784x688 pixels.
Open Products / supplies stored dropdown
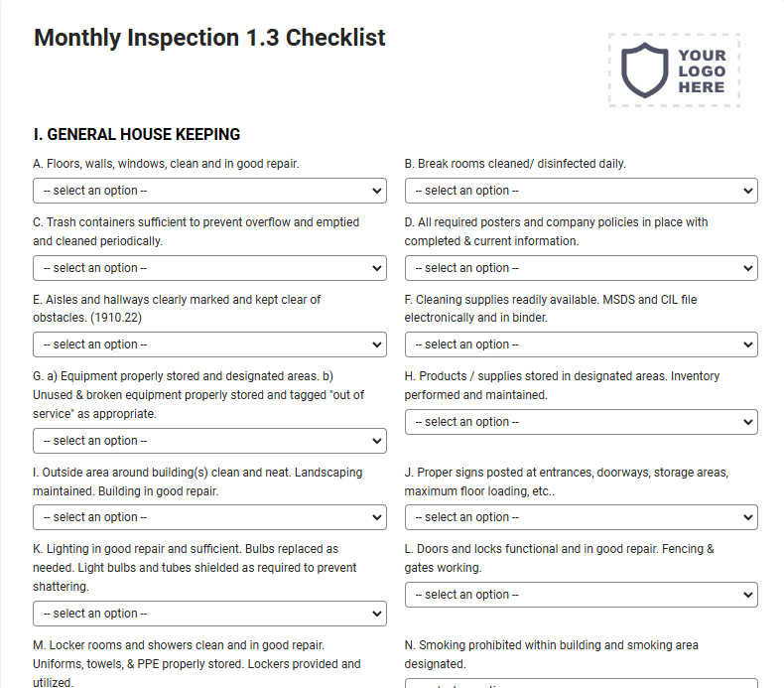coord(581,422)
